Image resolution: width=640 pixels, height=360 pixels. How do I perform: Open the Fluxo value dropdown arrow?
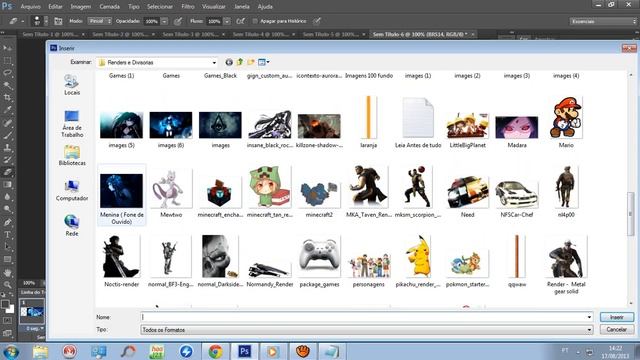(227, 21)
